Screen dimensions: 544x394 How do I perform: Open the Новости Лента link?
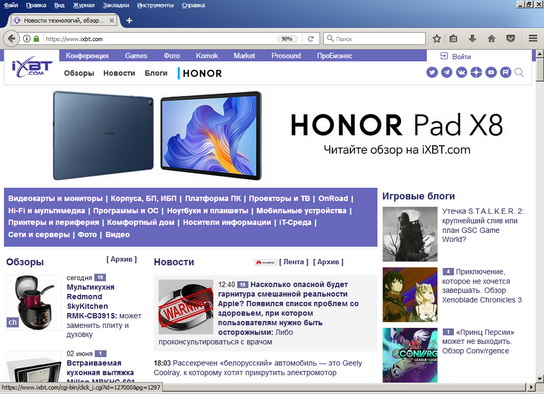point(294,262)
